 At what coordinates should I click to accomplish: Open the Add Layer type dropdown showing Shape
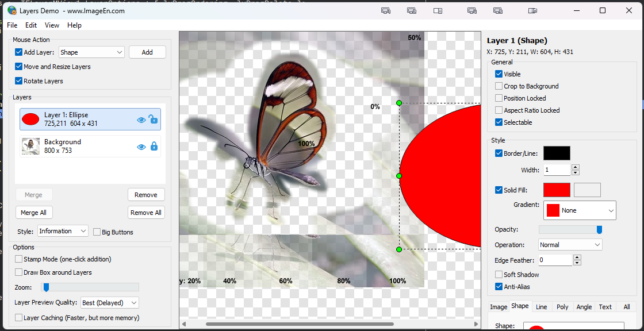(91, 52)
